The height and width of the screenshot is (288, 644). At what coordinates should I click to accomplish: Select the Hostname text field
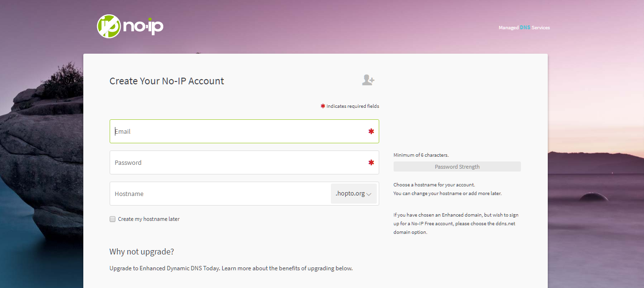[x=220, y=194]
